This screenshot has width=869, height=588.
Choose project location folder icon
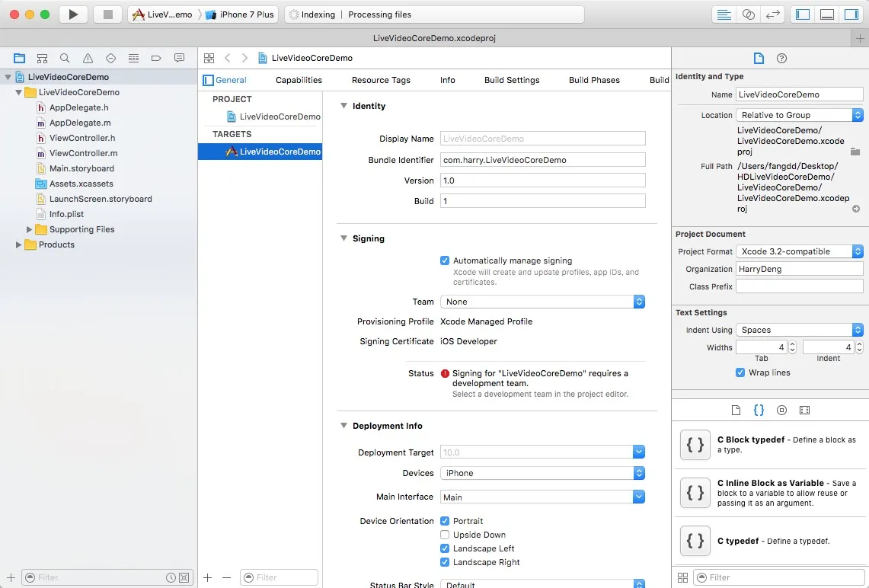click(x=855, y=152)
